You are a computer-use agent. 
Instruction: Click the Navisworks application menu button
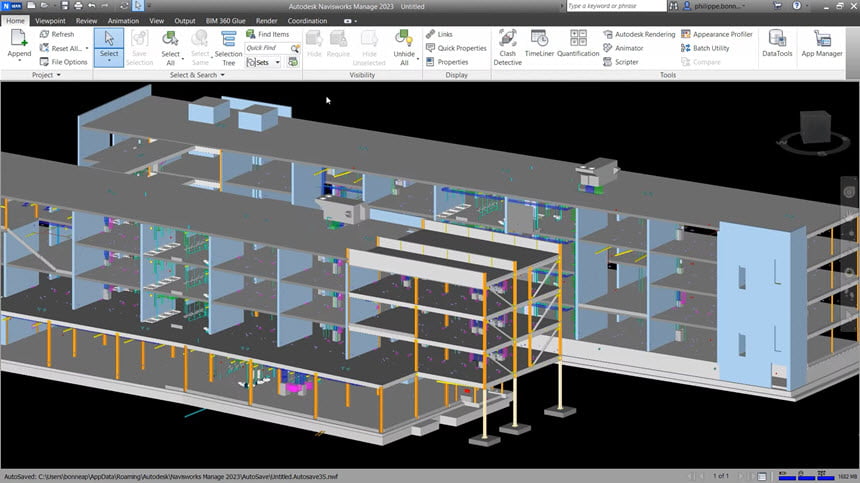pyautogui.click(x=12, y=6)
